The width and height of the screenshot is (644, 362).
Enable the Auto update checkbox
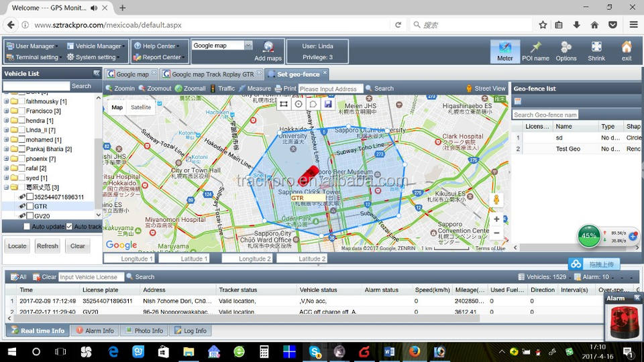tap(27, 227)
